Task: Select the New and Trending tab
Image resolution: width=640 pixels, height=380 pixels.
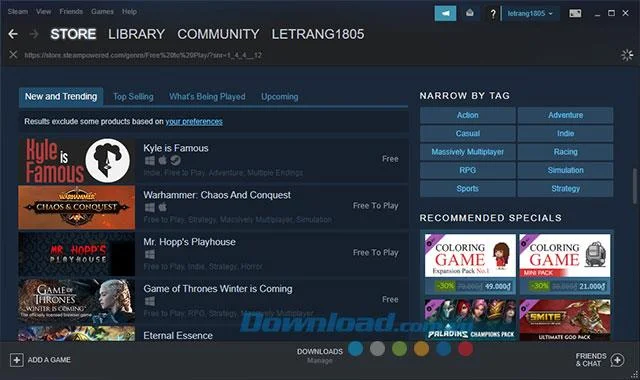Action: (x=61, y=97)
